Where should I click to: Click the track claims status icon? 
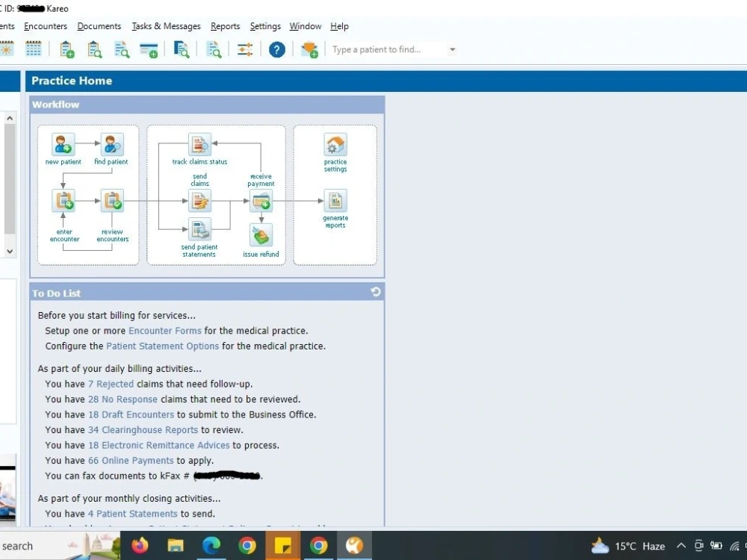tap(199, 144)
